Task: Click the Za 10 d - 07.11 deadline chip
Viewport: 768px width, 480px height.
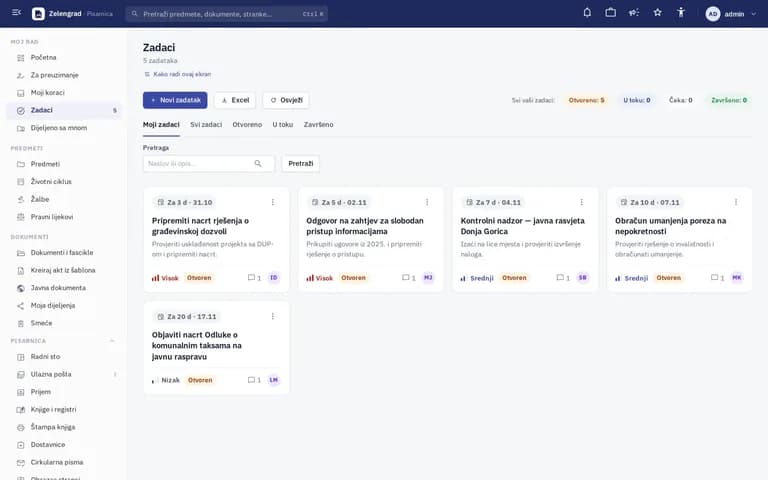Action: 649,202
